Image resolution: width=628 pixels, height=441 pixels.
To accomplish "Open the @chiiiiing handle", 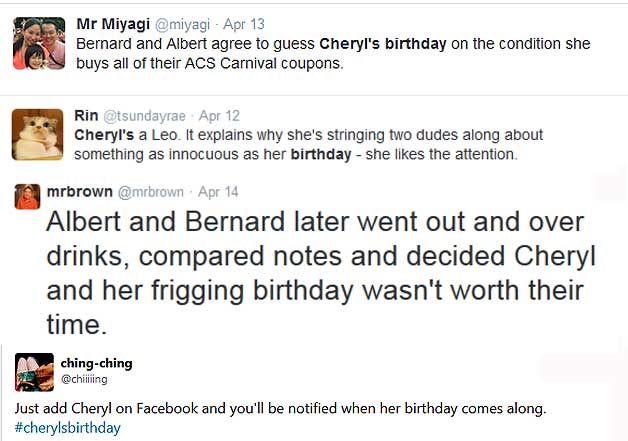I will [x=84, y=379].
